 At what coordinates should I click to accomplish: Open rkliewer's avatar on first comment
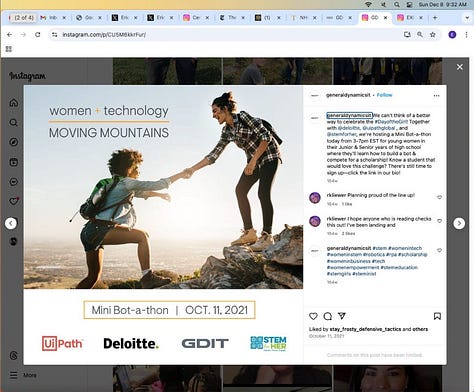(315, 198)
